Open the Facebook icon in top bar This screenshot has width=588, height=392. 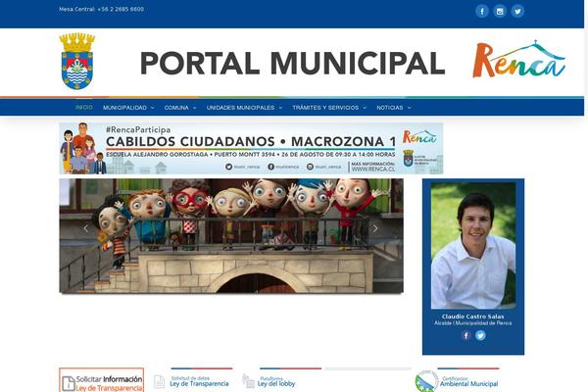coord(482,11)
